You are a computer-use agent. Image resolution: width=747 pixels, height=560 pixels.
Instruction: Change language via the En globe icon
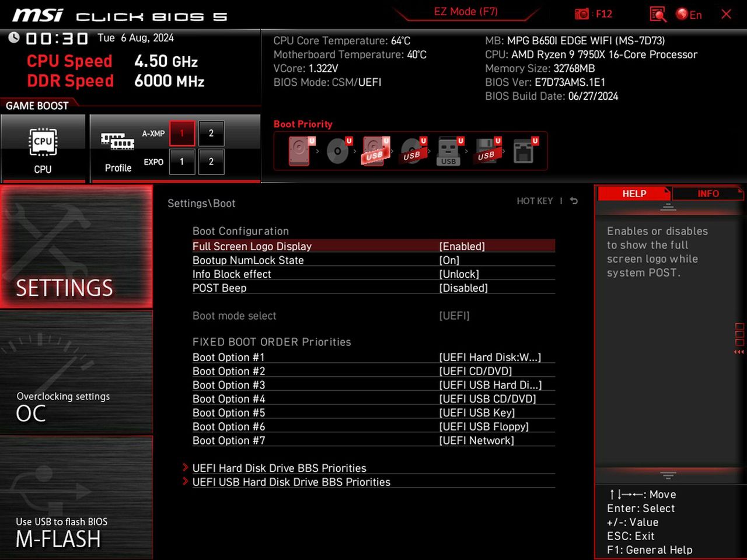click(x=689, y=14)
